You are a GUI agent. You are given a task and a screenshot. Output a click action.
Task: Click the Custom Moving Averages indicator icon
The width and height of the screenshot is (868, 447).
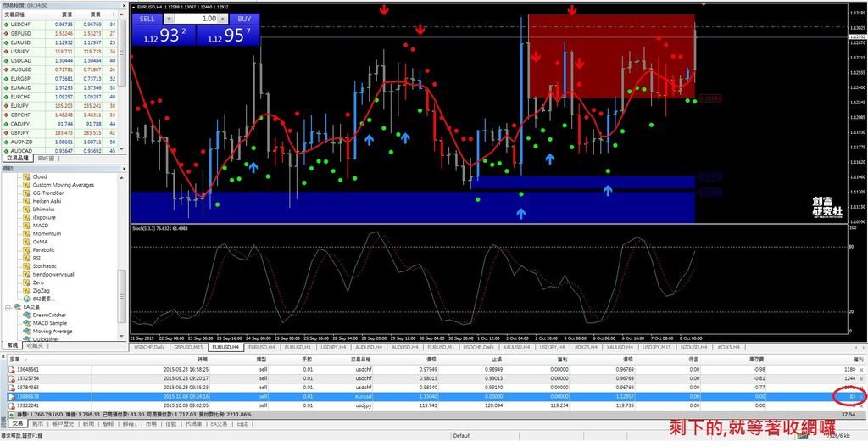26,185
